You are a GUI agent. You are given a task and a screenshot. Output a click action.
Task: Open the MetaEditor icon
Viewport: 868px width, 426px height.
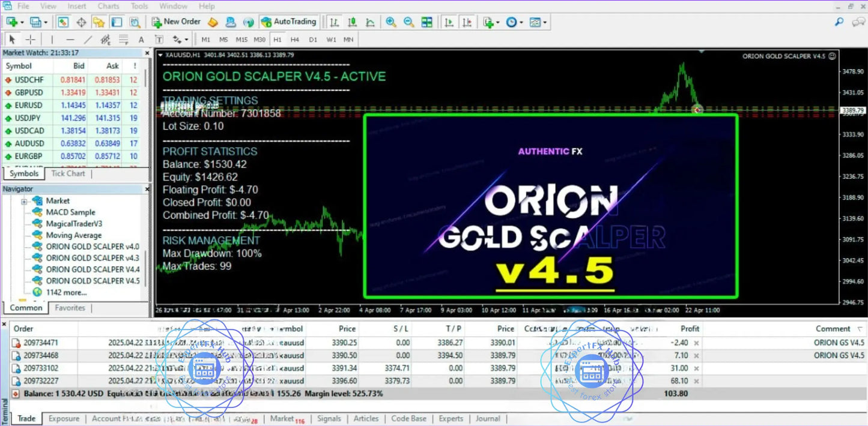click(213, 22)
